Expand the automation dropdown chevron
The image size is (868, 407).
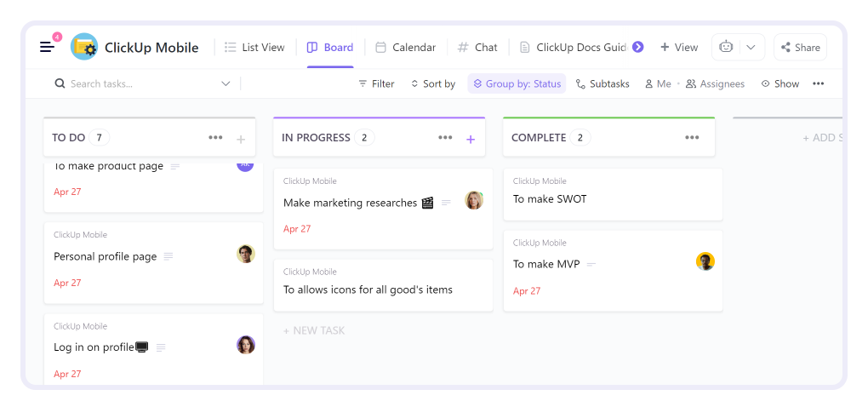point(751,47)
